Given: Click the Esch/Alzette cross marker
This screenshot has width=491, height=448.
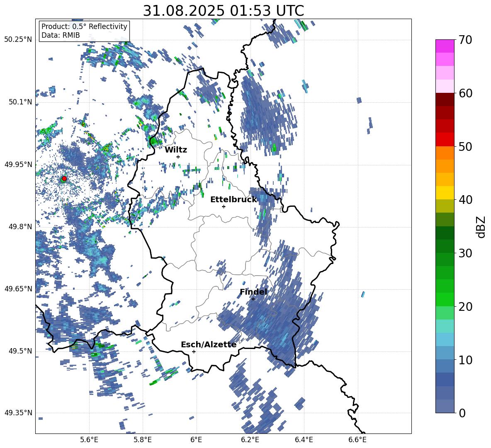Looking at the screenshot, I should 194,351.
